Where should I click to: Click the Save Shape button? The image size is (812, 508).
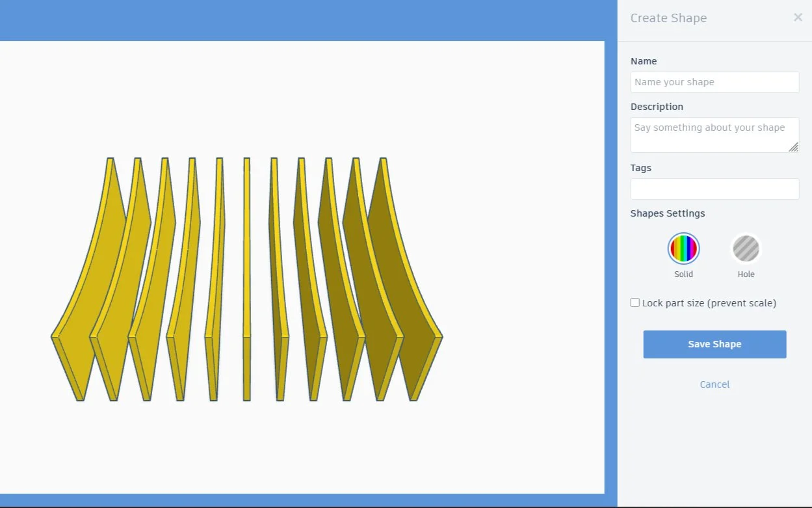pos(714,344)
